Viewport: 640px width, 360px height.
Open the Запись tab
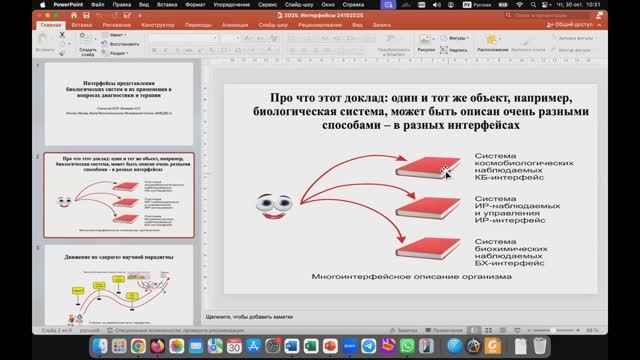point(382,25)
